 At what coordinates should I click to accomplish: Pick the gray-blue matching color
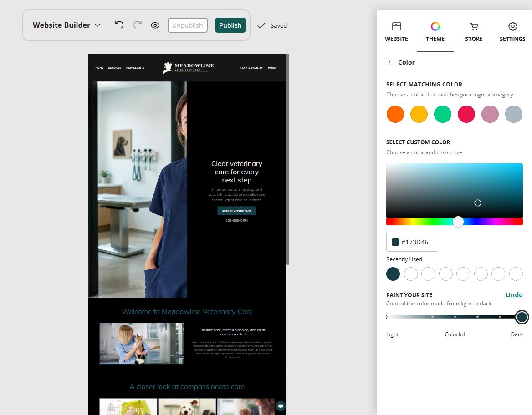(514, 114)
